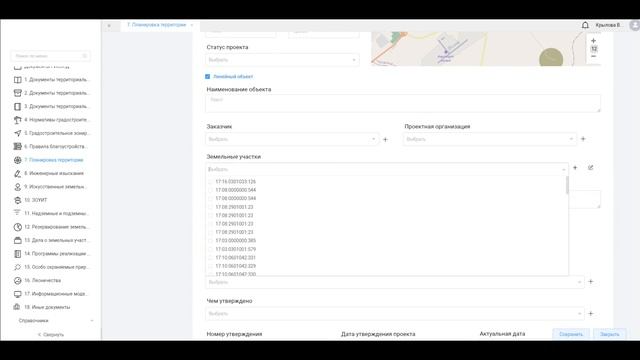The width and height of the screenshot is (640, 360).
Task: Click the crane icon for Нормативы градостроительного
Action: click(x=18, y=120)
